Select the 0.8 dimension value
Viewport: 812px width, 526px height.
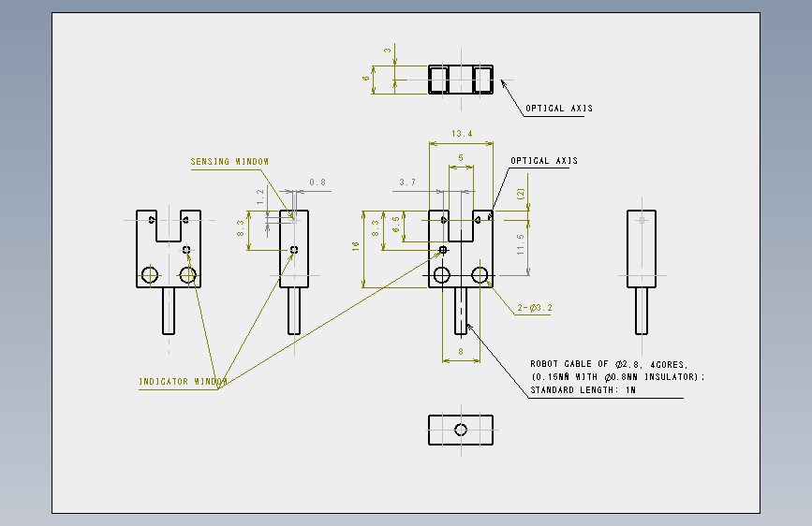pyautogui.click(x=317, y=183)
